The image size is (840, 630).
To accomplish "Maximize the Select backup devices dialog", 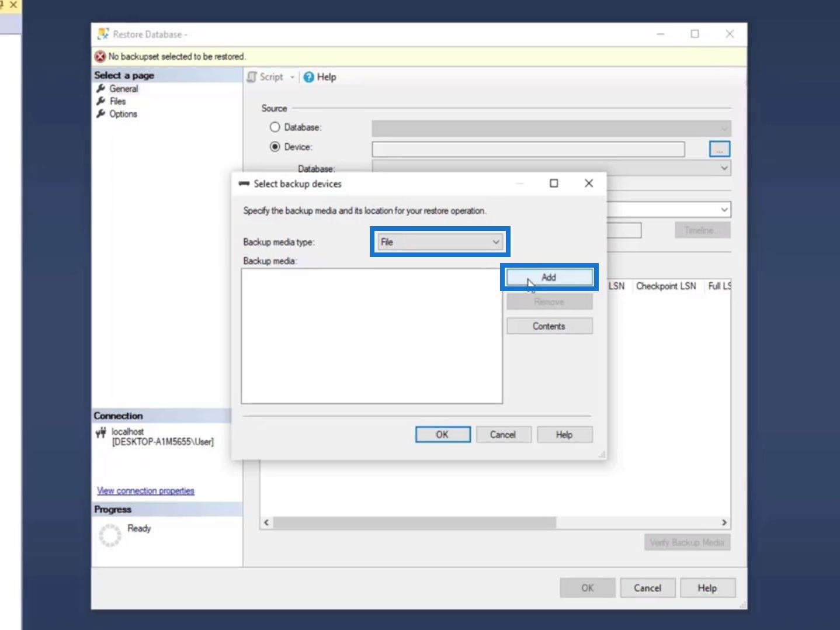I will 554,184.
